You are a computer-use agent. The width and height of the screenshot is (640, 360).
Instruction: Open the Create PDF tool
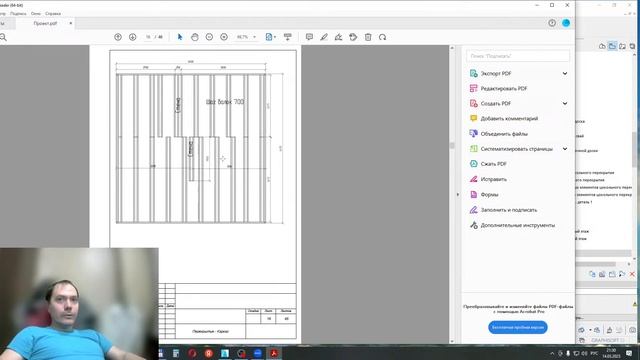tap(496, 104)
